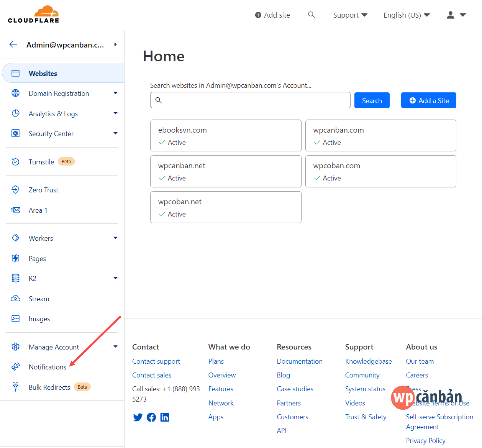Open the Privacy Policy footer link

[x=426, y=441]
